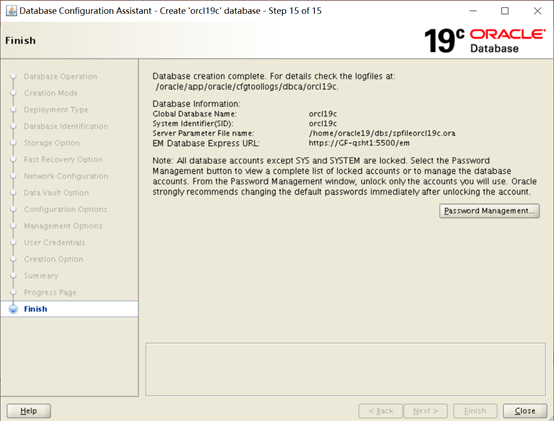The width and height of the screenshot is (554, 421).
Task: Click the EM Database Express URL label
Action: [206, 143]
